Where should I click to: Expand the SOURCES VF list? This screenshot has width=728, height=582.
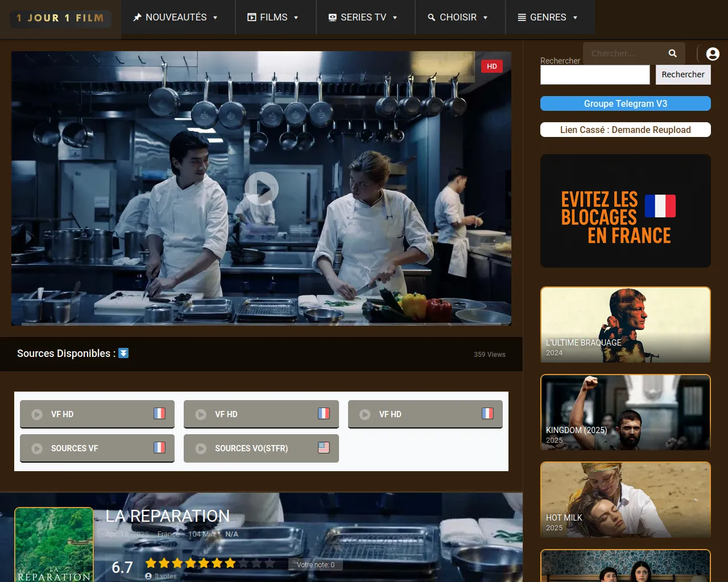(x=97, y=448)
